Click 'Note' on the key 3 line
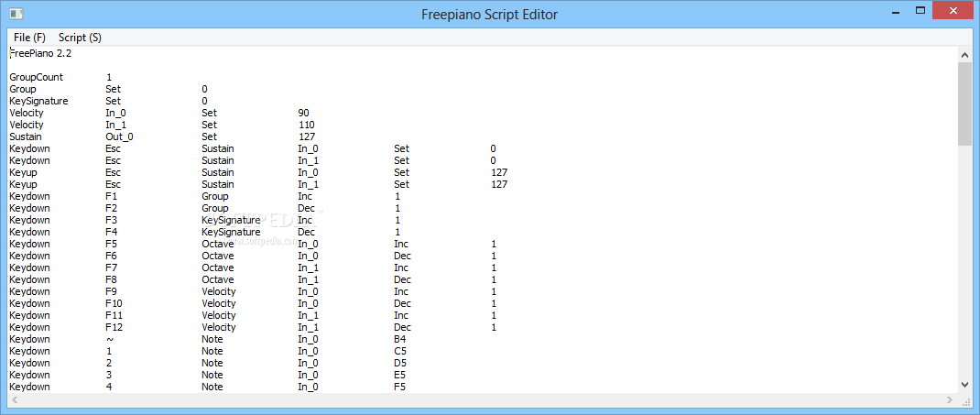980x415 pixels. click(212, 375)
